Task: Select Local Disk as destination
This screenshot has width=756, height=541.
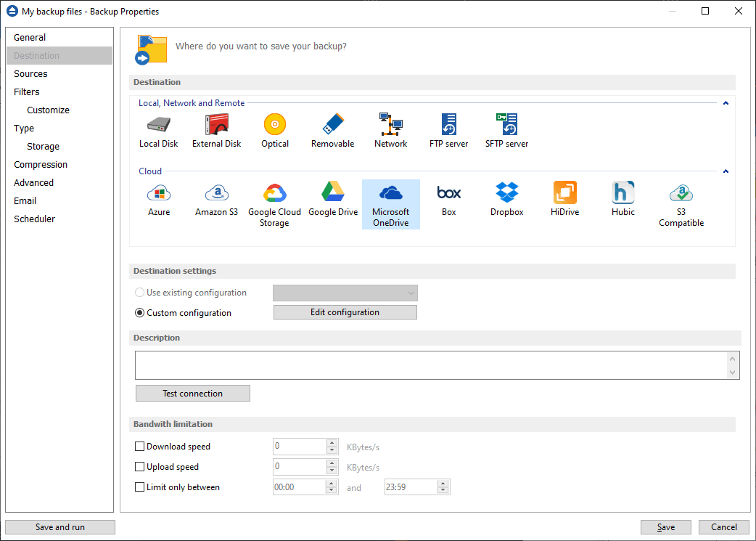Action: coord(159,131)
